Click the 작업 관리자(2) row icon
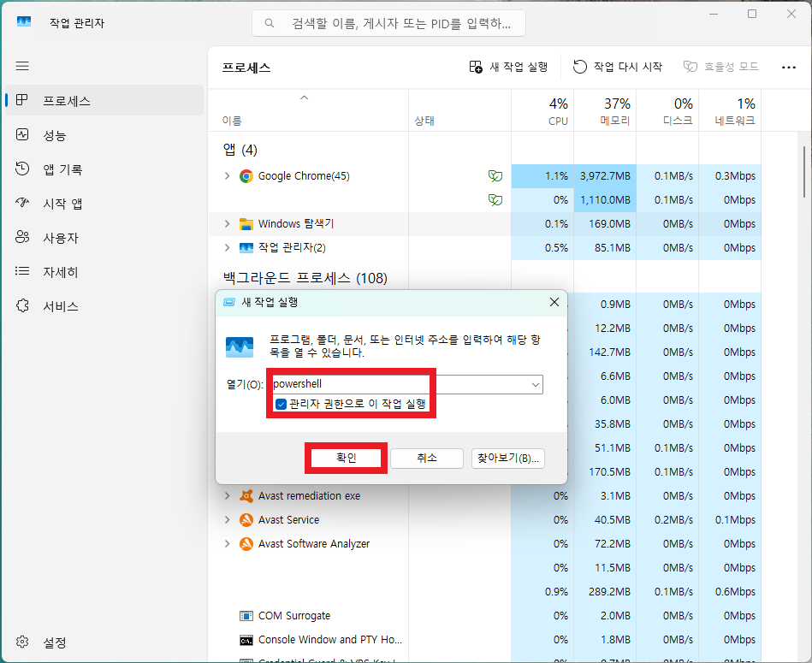Image resolution: width=812 pixels, height=663 pixels. [246, 247]
